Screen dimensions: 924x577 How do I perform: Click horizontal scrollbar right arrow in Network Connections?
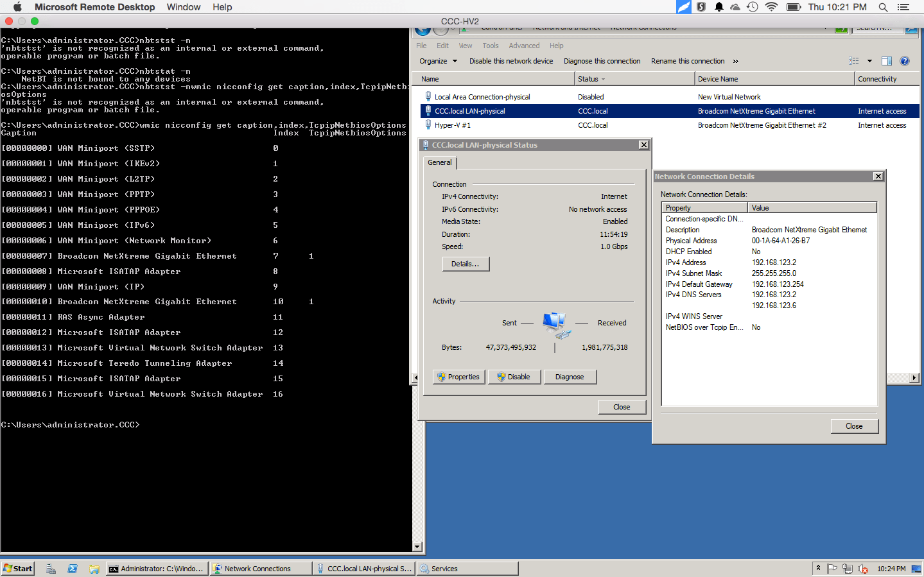(x=914, y=378)
